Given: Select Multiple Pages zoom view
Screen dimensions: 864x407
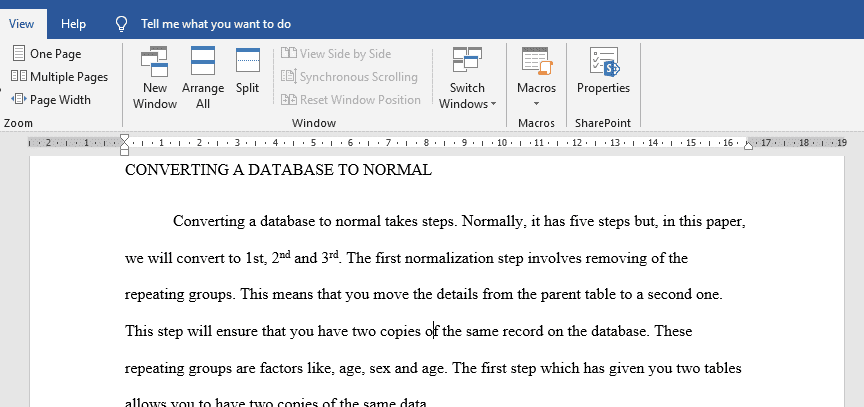Looking at the screenshot, I should [60, 77].
